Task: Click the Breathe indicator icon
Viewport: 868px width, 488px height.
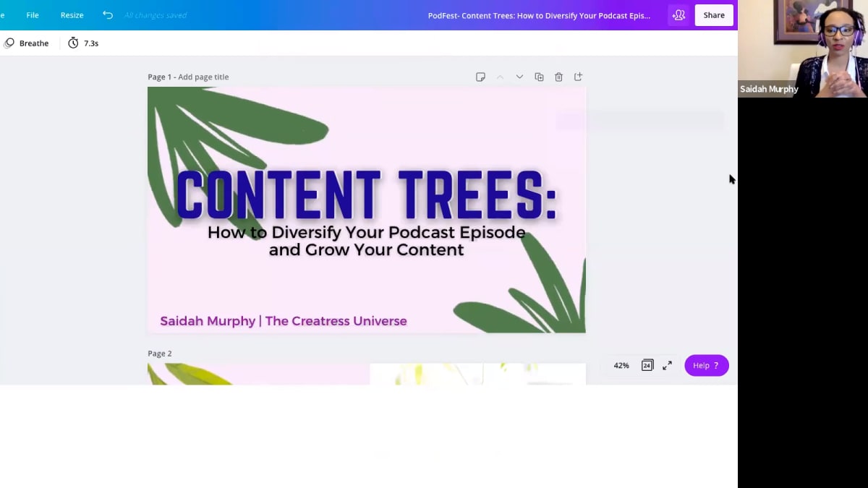Action: [x=9, y=43]
